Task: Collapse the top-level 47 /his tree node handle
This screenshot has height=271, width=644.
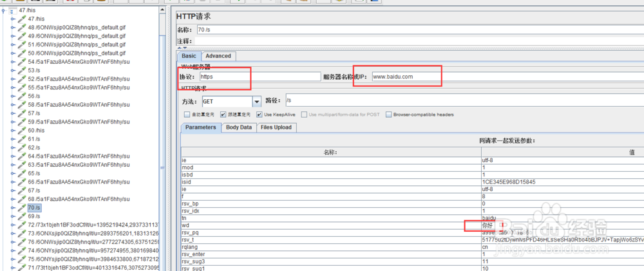Action: point(4,11)
